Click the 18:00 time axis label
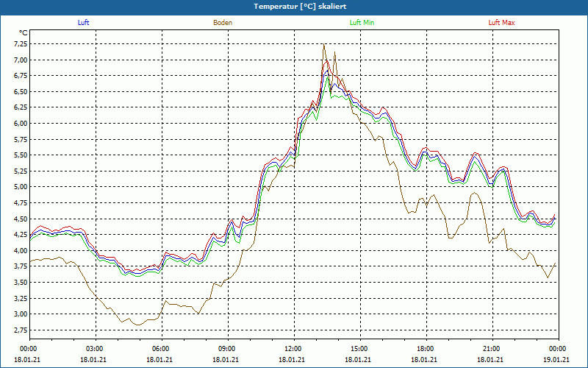 (x=427, y=349)
